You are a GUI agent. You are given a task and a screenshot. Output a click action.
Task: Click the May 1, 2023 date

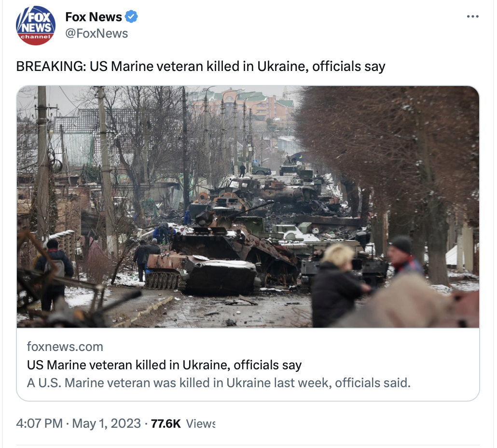[x=106, y=423]
